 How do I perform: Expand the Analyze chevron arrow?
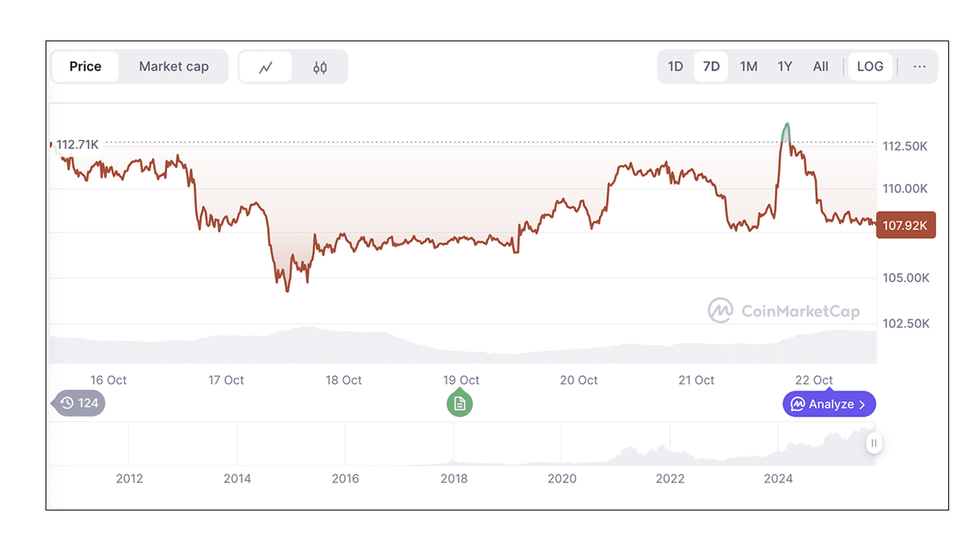862,404
